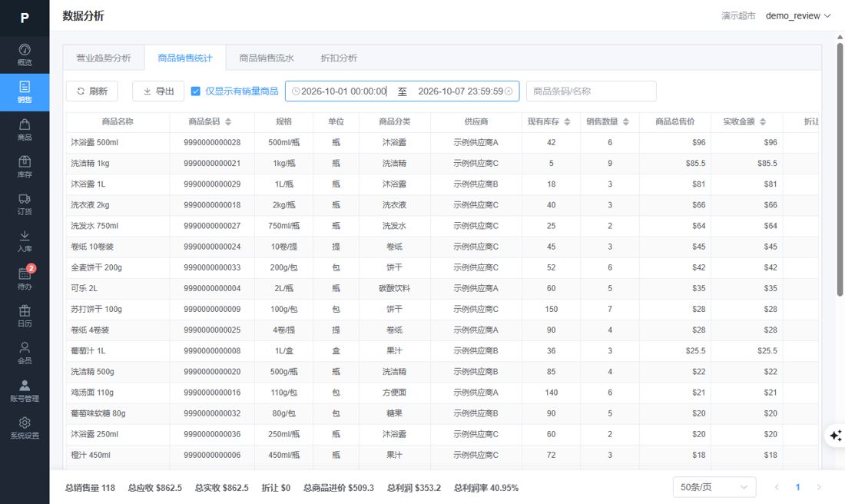Open the 待办 to-do section with badge
845x504 pixels.
(x=25, y=279)
